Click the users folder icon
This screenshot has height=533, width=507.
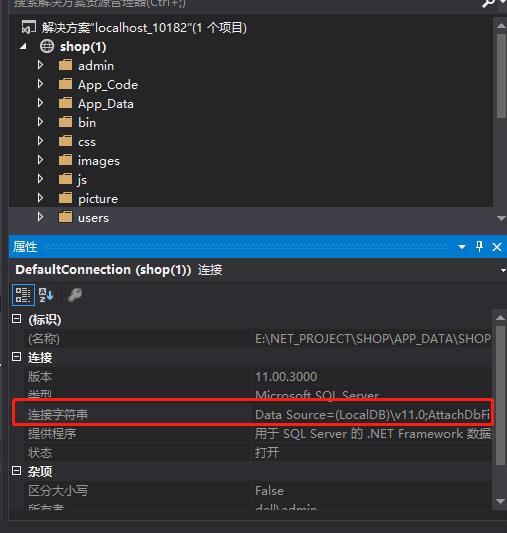tap(66, 217)
